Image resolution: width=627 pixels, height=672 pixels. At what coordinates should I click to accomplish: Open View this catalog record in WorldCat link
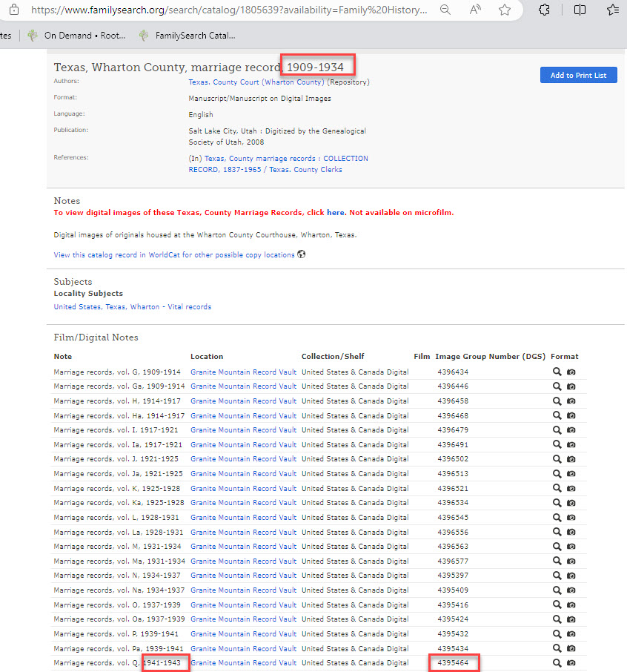tap(174, 255)
